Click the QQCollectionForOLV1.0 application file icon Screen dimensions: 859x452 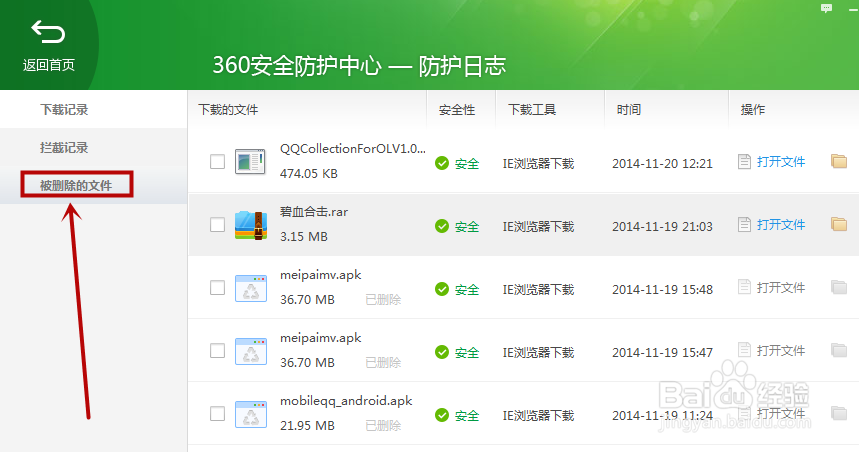tap(250, 162)
